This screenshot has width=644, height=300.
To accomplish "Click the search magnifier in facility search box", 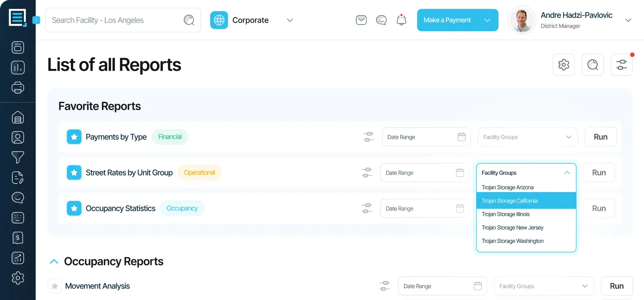I will [189, 20].
